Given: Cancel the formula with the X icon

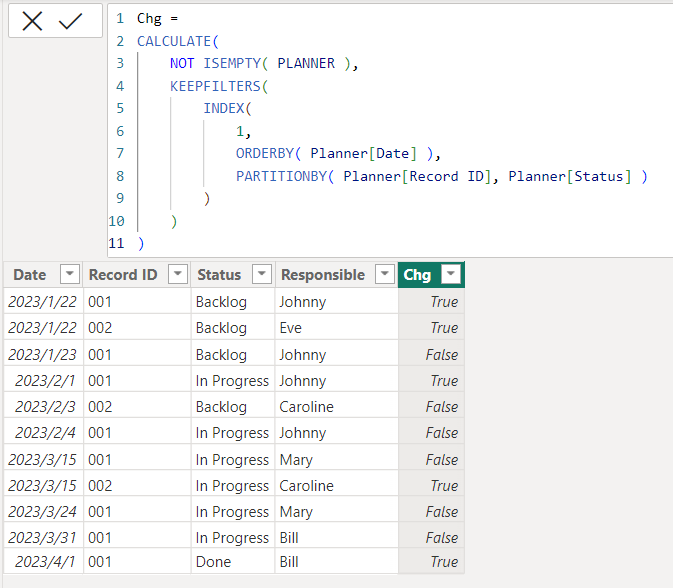Looking at the screenshot, I should 32,21.
